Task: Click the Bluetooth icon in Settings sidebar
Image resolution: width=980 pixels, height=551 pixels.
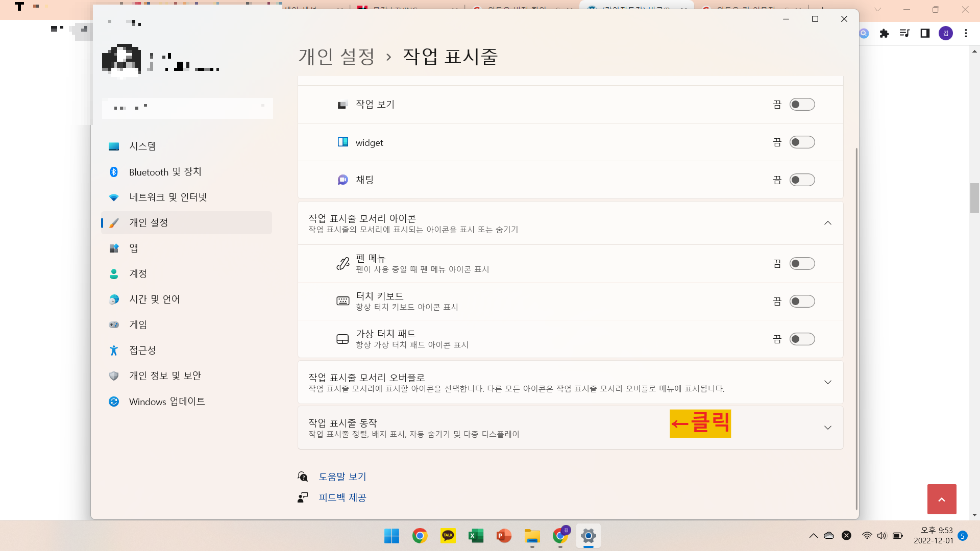Action: click(x=114, y=172)
